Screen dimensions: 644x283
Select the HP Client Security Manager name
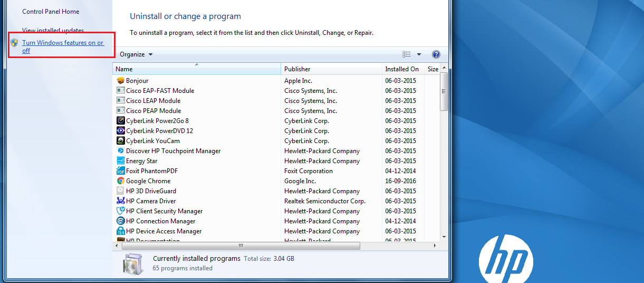tap(165, 211)
